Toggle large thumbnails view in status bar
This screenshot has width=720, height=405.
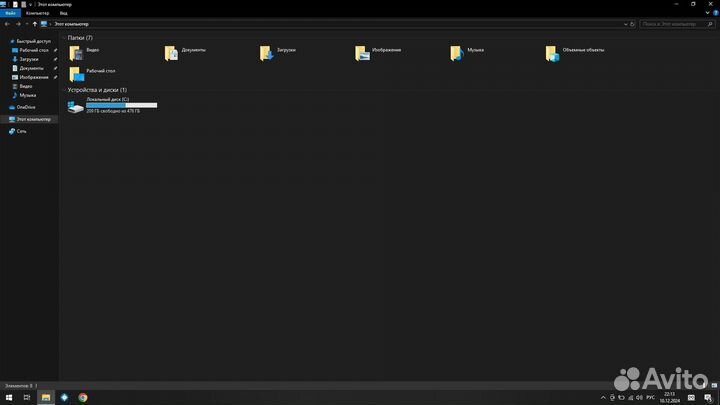pos(714,386)
